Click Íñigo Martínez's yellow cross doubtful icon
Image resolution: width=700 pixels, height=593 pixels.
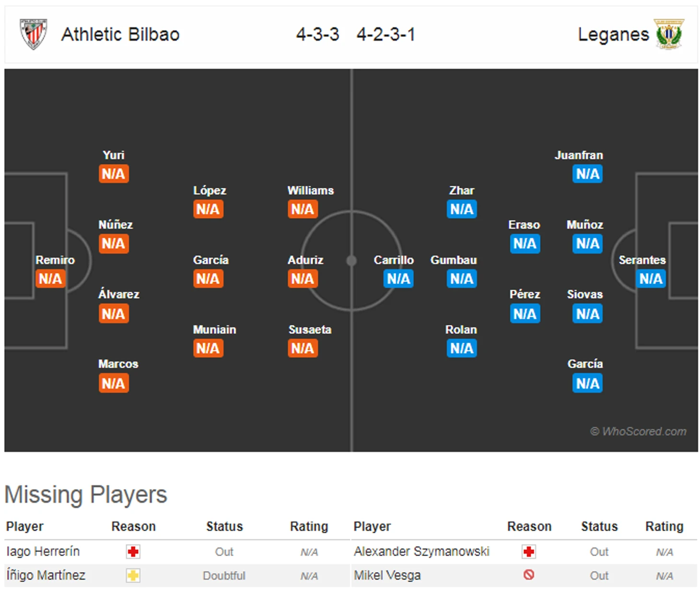pos(133,575)
